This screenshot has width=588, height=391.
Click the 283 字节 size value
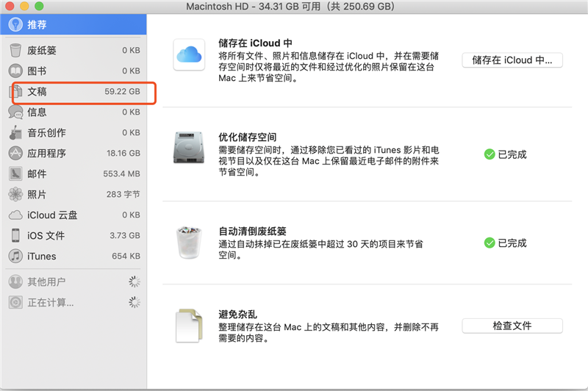[123, 194]
